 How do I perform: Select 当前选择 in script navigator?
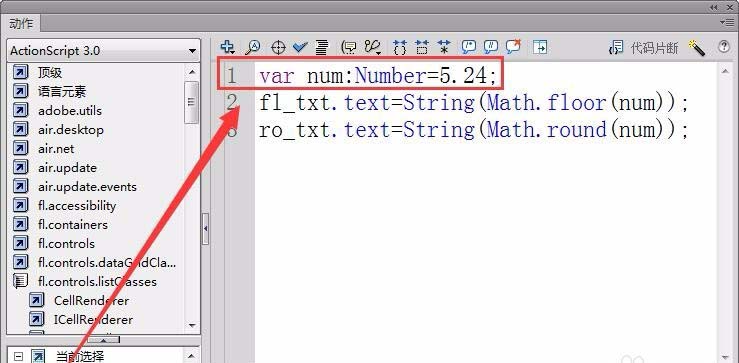(80, 356)
